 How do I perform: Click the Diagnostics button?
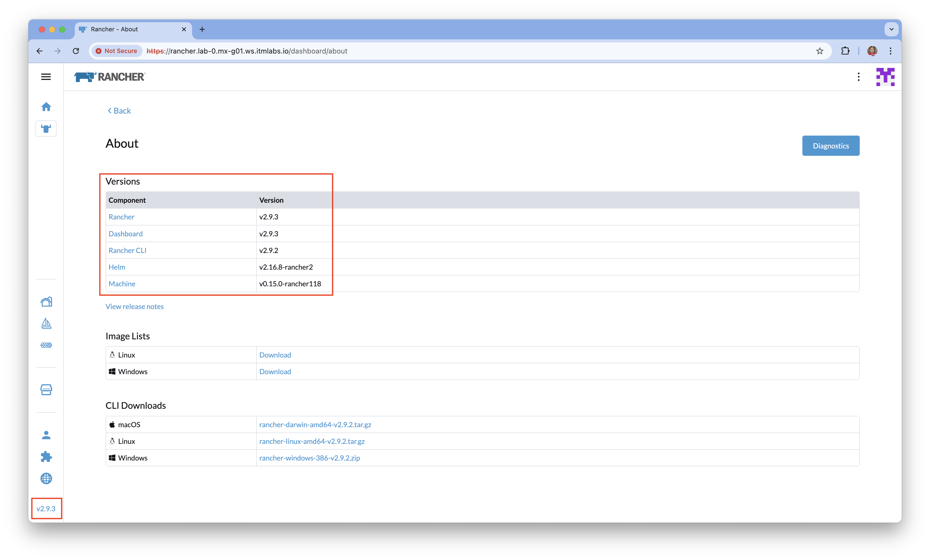[830, 146]
